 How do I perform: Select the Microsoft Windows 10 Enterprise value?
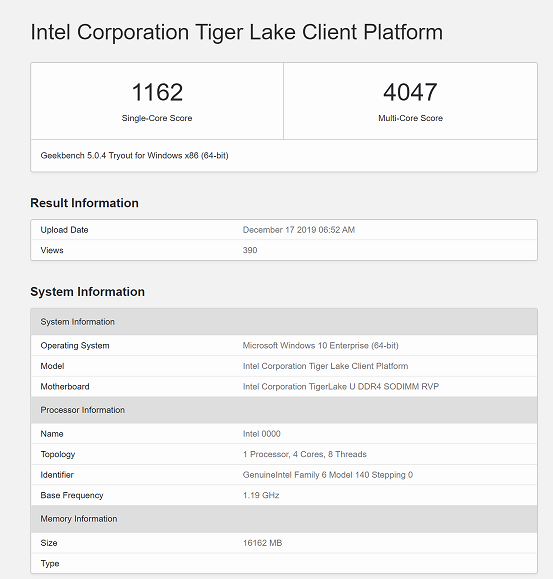pyautogui.click(x=320, y=346)
